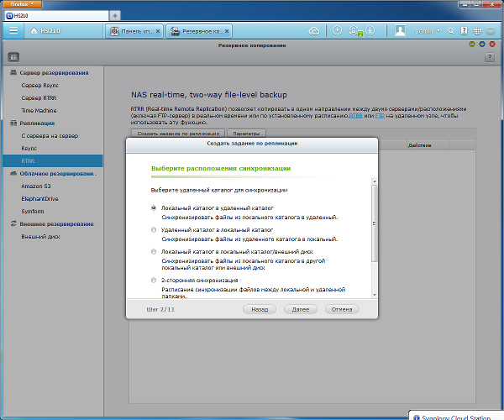Click the dialog vertical scrollbar thumb
504x420 pixels.
point(374,223)
